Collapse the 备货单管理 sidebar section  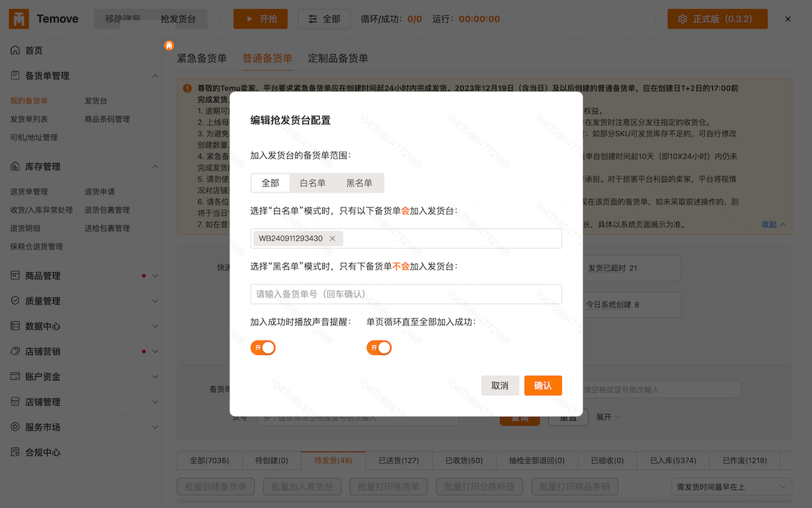click(155, 75)
